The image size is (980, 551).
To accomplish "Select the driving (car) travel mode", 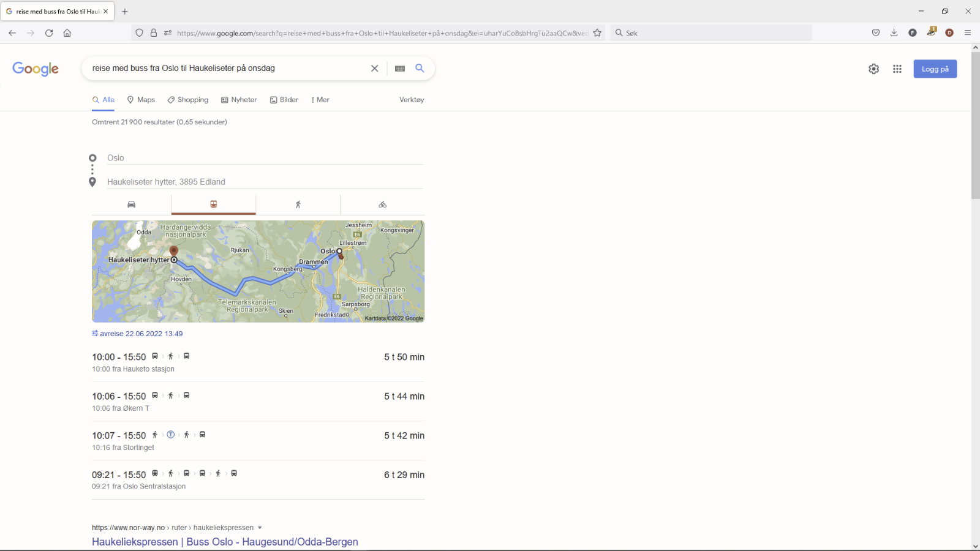I will tap(131, 204).
